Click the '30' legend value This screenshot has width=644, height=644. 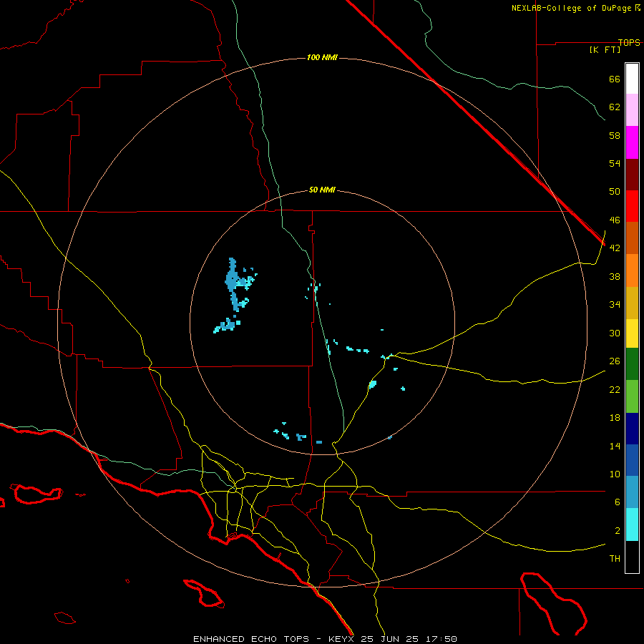pyautogui.click(x=615, y=333)
